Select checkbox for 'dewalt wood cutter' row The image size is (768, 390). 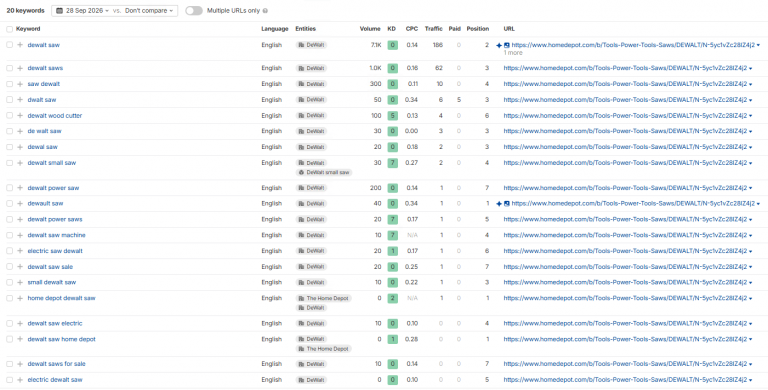(9, 116)
